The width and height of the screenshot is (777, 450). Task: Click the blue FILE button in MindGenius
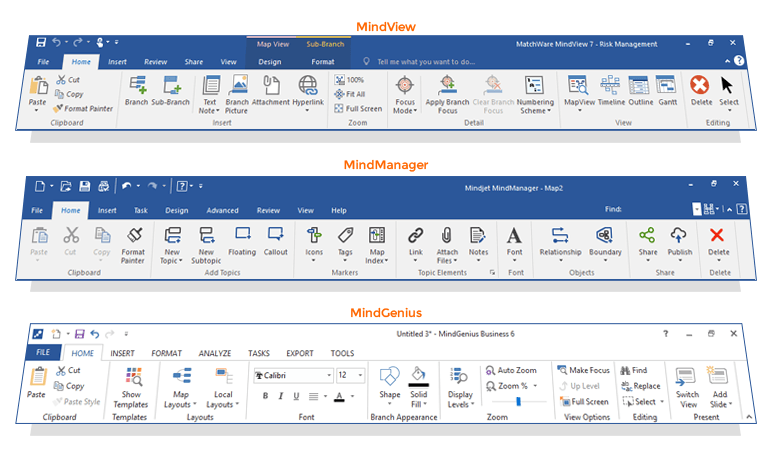(43, 352)
